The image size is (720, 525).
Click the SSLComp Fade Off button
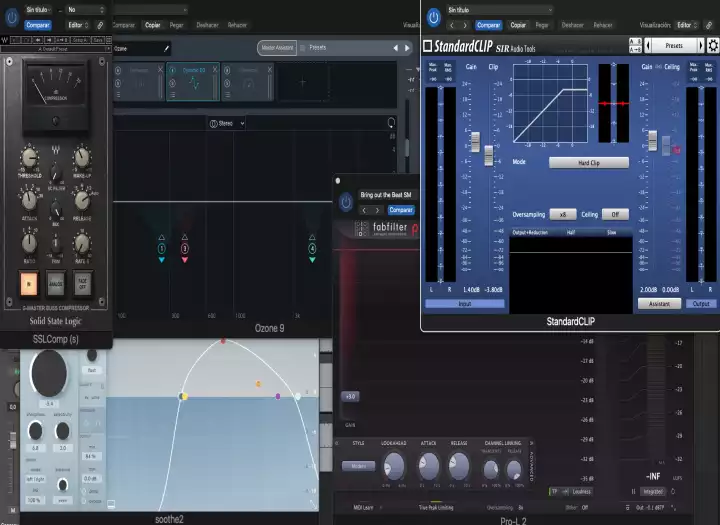click(x=83, y=283)
